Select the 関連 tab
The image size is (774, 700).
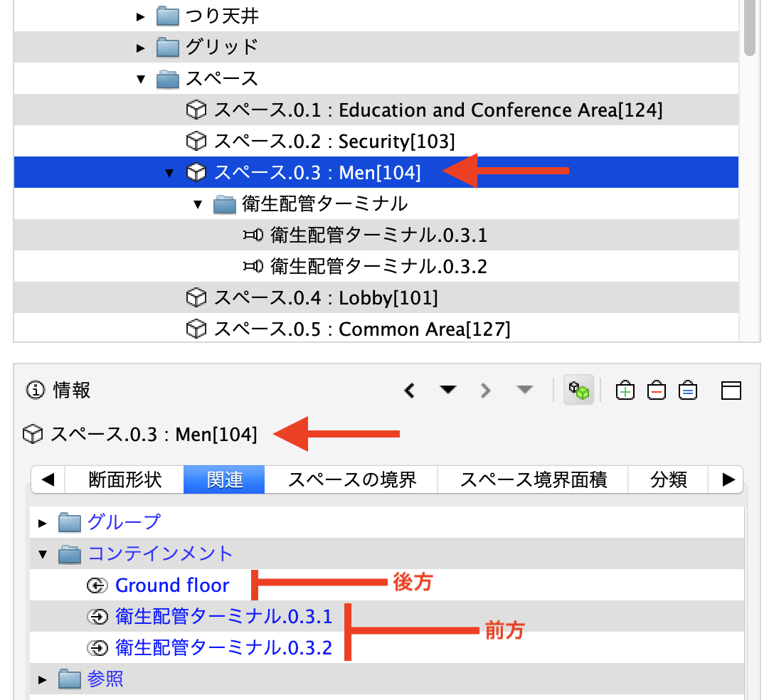click(224, 479)
